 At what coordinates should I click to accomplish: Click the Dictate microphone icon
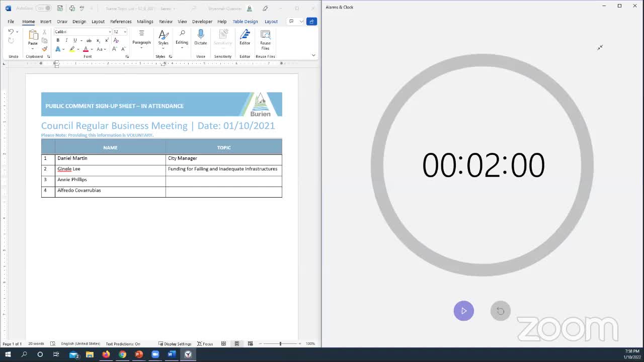pyautogui.click(x=200, y=35)
